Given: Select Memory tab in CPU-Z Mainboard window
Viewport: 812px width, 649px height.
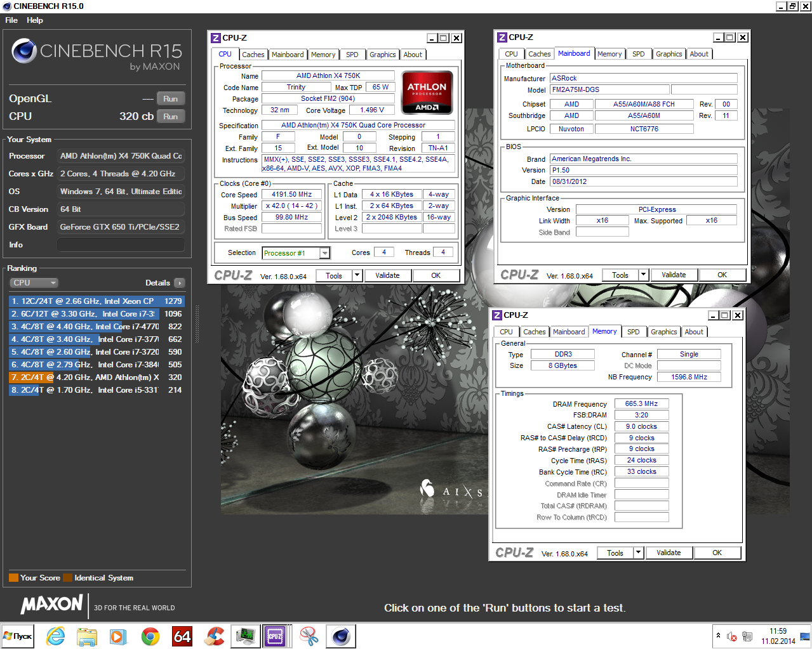Looking at the screenshot, I should pyautogui.click(x=609, y=54).
